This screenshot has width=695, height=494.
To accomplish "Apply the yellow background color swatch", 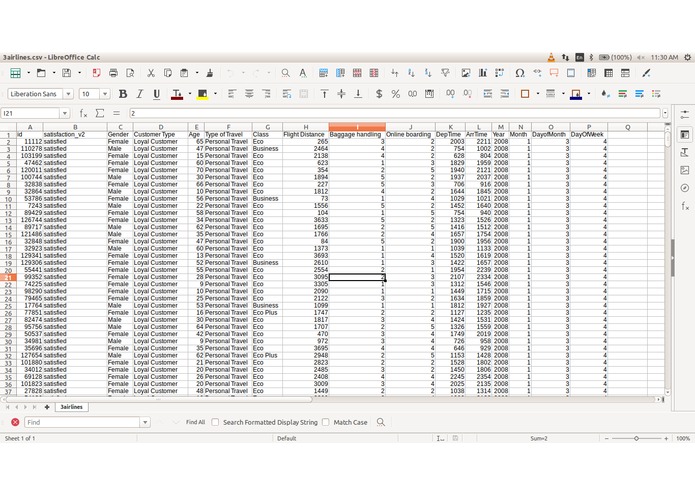I will coord(203,94).
